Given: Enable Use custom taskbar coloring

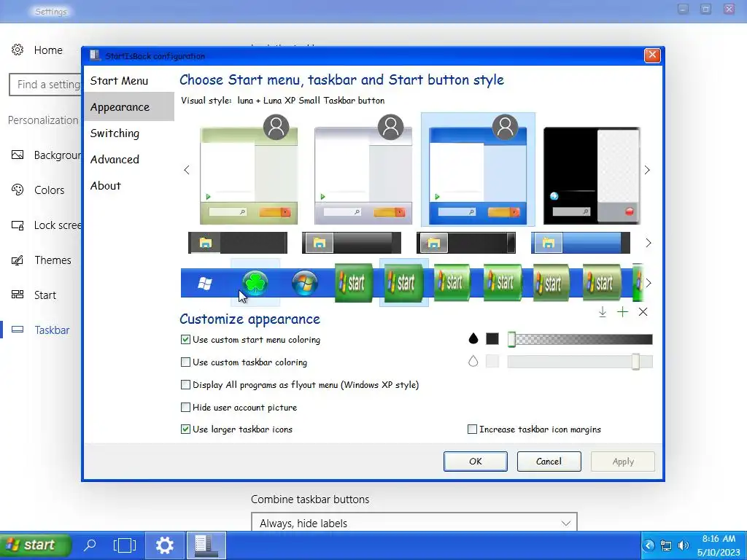Looking at the screenshot, I should pyautogui.click(x=186, y=362).
